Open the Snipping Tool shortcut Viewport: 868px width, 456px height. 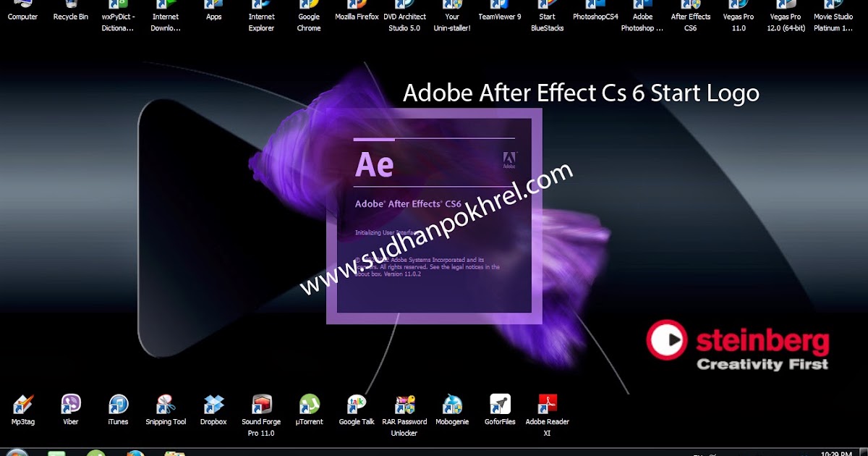[166, 410]
